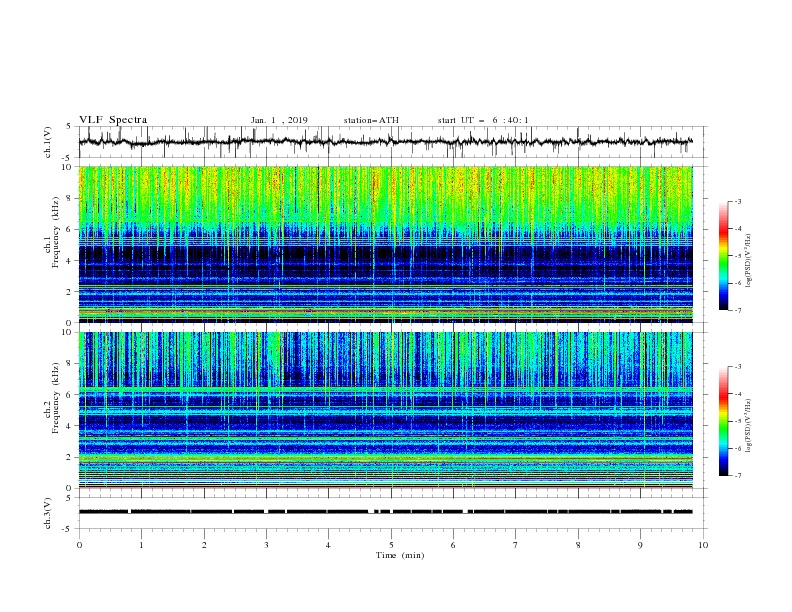792x612 pixels.
Task: Click inside the ch.2 spectrogram panel
Action: [x=386, y=410]
